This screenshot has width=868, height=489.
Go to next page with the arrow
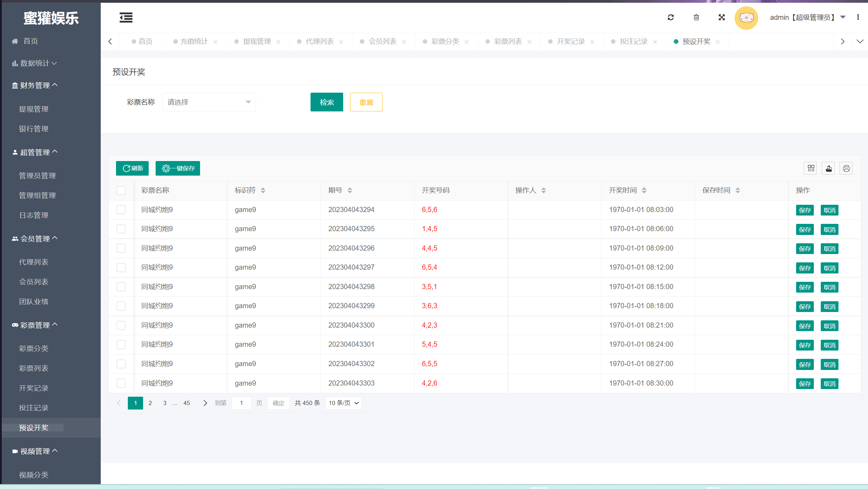coord(205,403)
